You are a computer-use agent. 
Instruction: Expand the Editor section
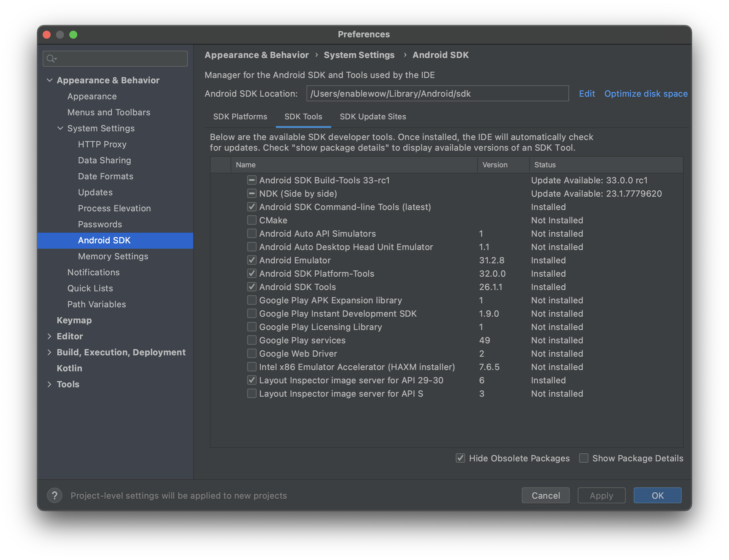pos(50,336)
